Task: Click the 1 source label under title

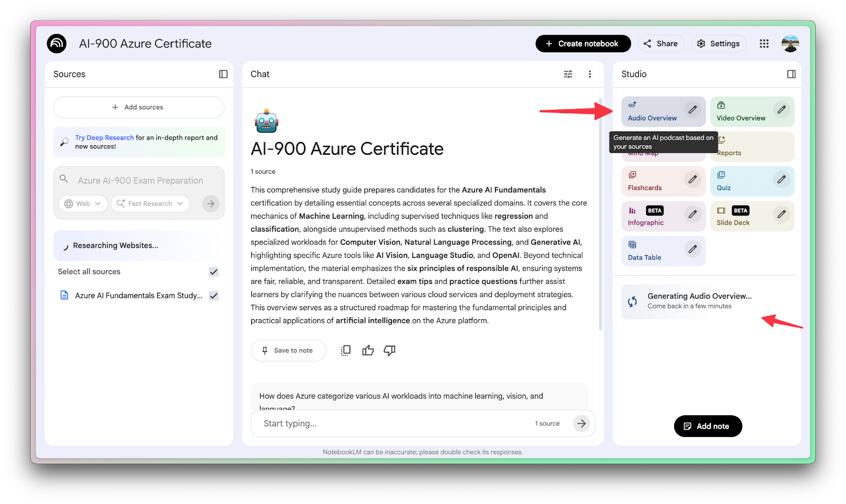Action: pyautogui.click(x=263, y=172)
